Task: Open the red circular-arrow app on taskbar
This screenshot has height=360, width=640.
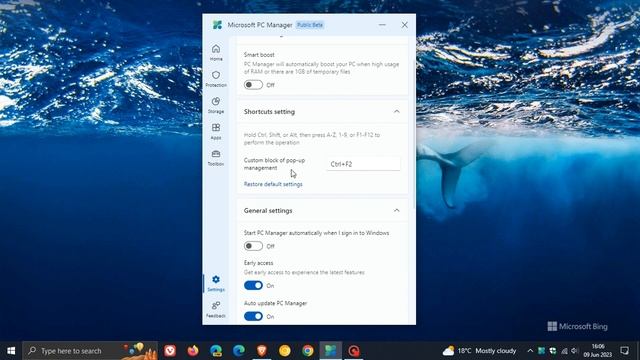Action: [353, 351]
